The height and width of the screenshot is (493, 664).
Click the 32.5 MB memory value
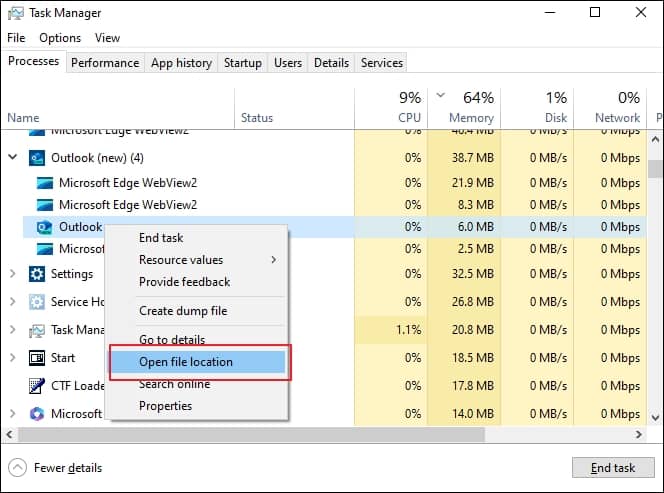[x=473, y=274]
